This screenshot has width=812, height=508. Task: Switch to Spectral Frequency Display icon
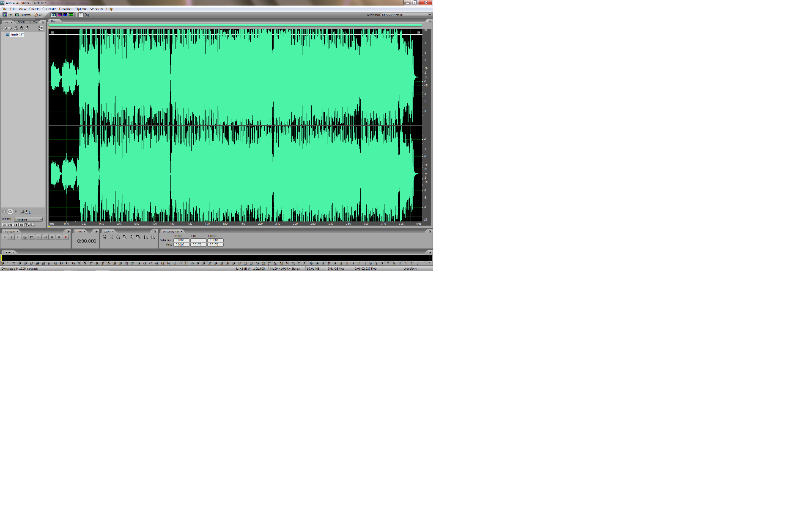click(x=60, y=15)
